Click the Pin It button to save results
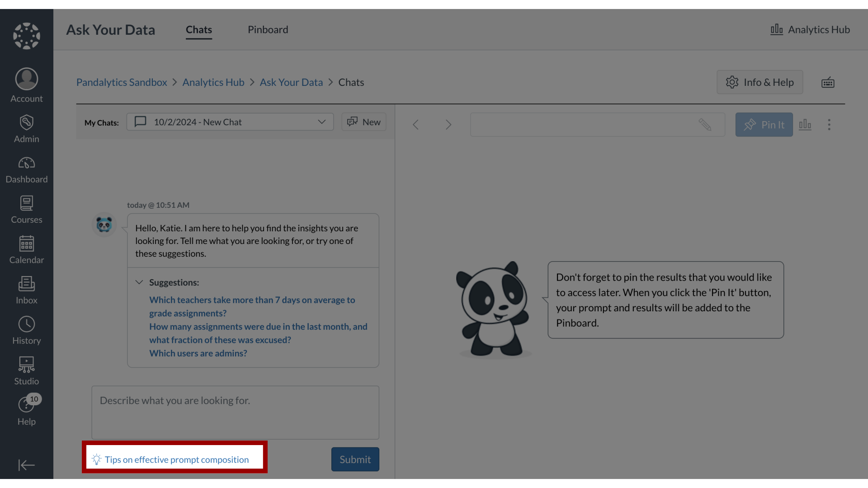This screenshot has width=868, height=488. click(x=764, y=125)
